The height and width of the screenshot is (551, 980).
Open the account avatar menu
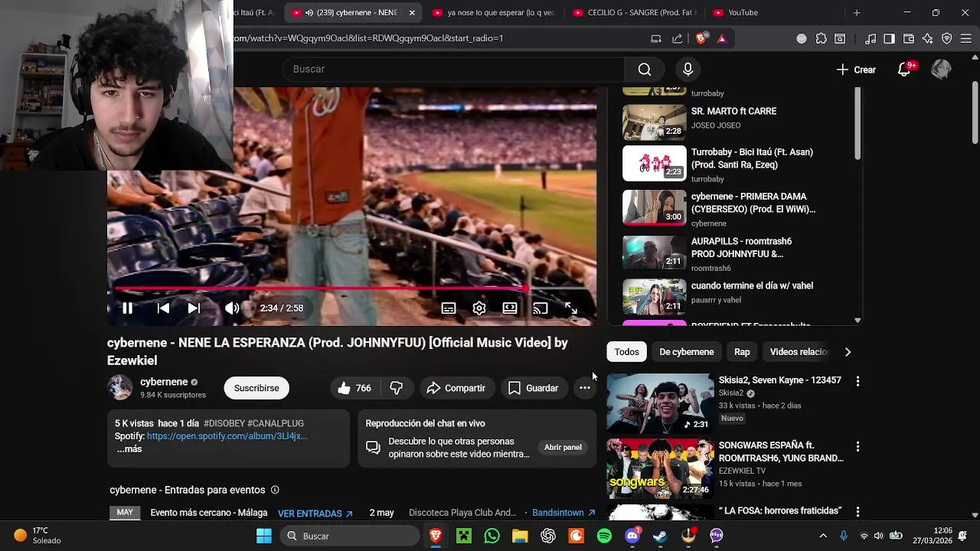pyautogui.click(x=941, y=70)
